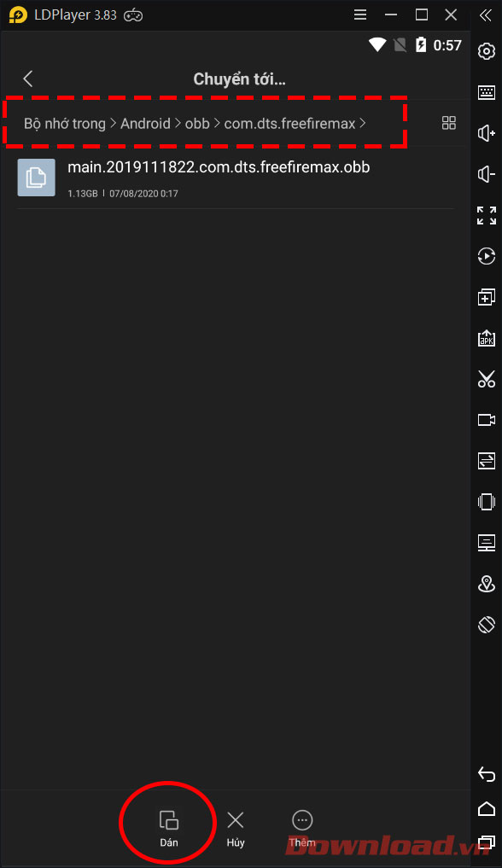The image size is (502, 868).
Task: Take screenshot with the scissors icon
Action: click(487, 379)
